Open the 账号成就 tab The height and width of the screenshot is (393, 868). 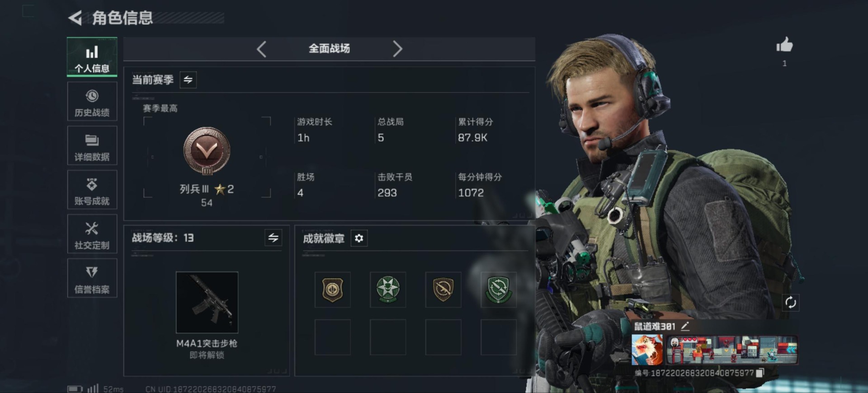92,190
